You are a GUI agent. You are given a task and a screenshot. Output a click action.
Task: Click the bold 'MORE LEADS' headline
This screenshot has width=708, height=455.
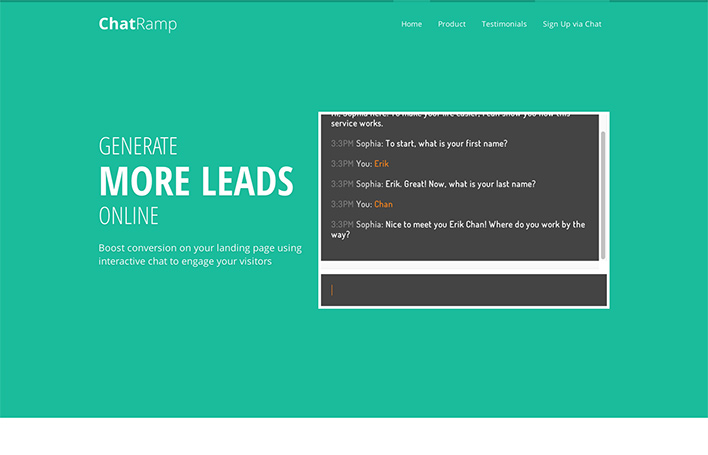pyautogui.click(x=196, y=182)
